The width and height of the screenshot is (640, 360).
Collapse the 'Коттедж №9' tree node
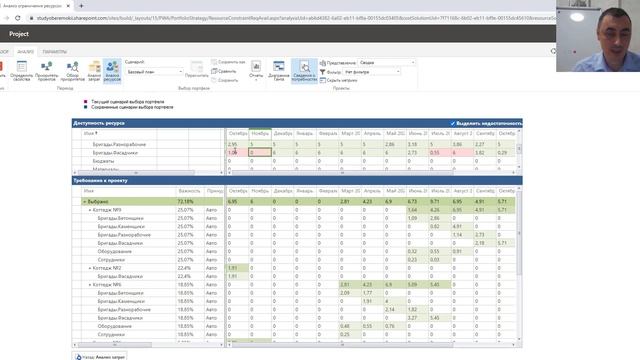(x=90, y=210)
